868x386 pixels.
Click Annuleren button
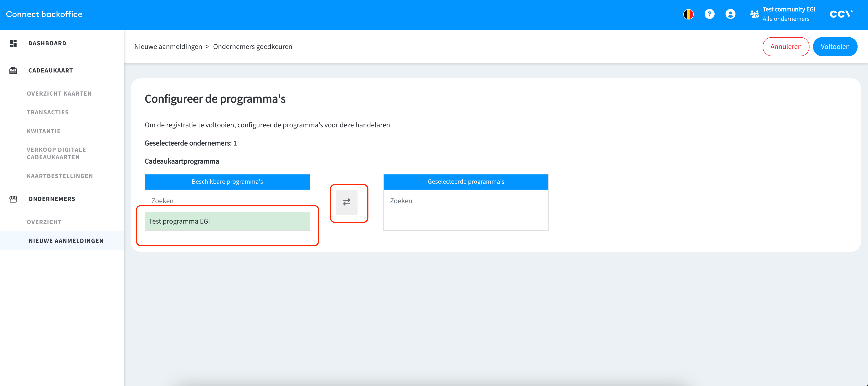(x=785, y=47)
